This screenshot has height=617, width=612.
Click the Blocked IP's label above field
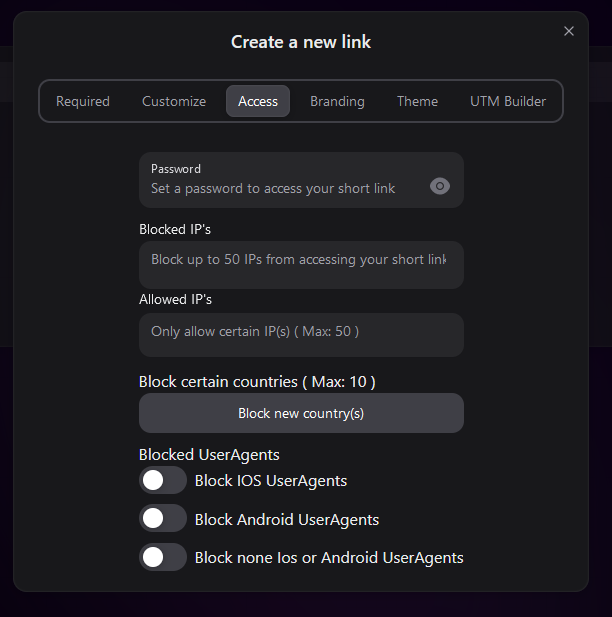pyautogui.click(x=175, y=229)
